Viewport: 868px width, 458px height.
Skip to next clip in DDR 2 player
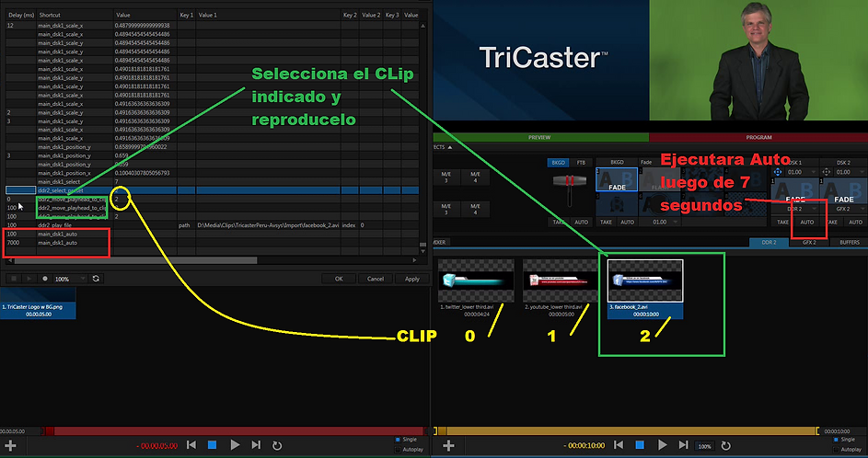[x=683, y=445]
